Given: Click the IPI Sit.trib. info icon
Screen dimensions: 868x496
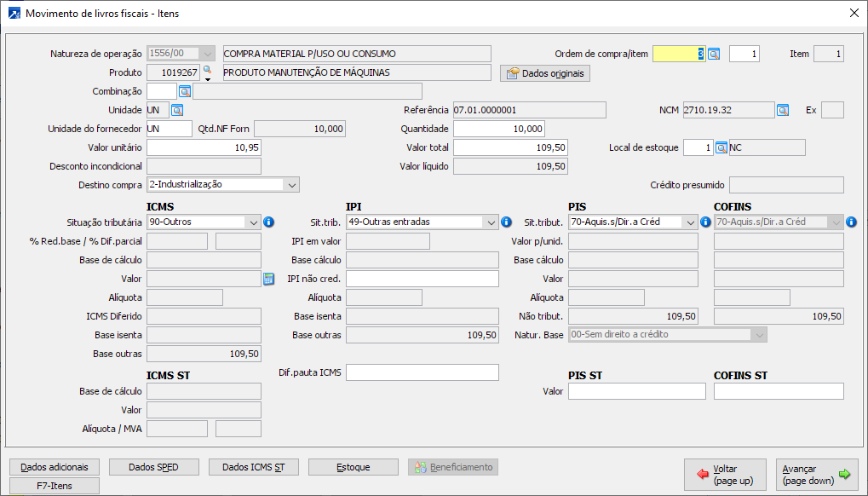Looking at the screenshot, I should click(506, 222).
